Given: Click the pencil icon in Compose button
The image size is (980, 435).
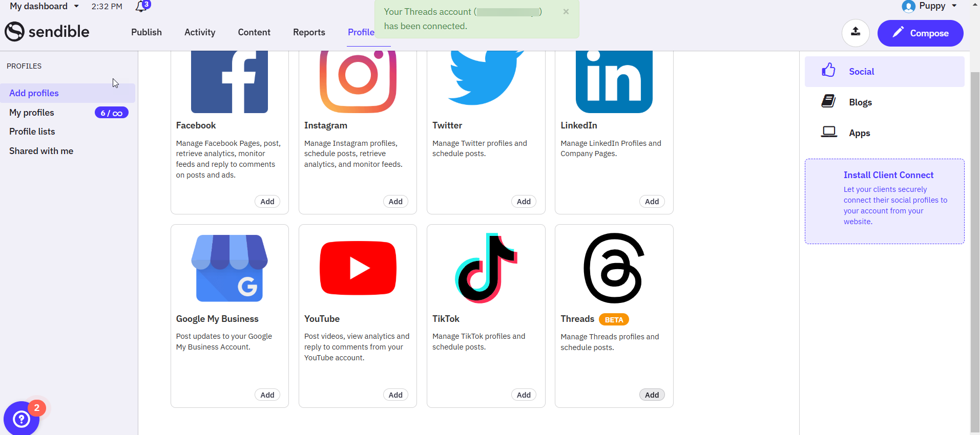Looking at the screenshot, I should click(x=898, y=33).
